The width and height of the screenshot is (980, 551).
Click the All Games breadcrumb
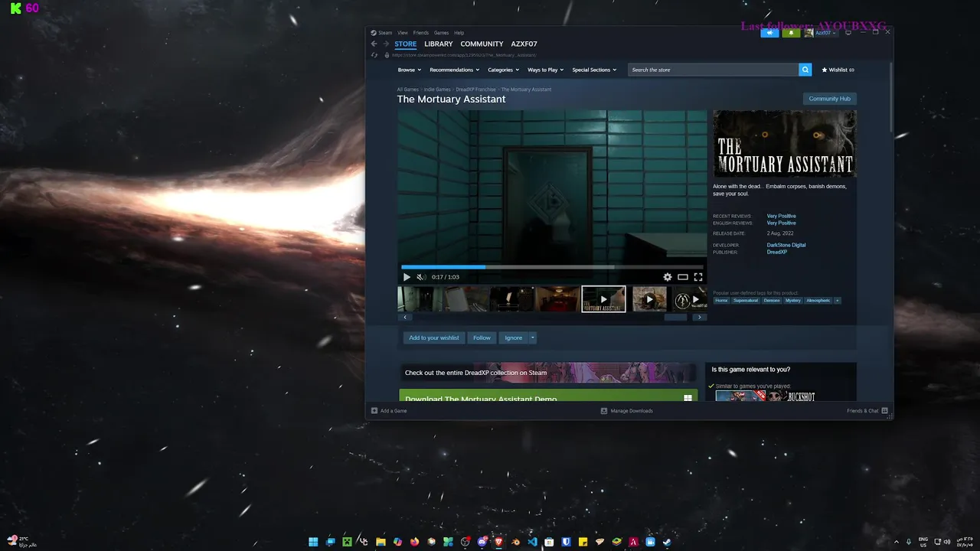point(408,90)
